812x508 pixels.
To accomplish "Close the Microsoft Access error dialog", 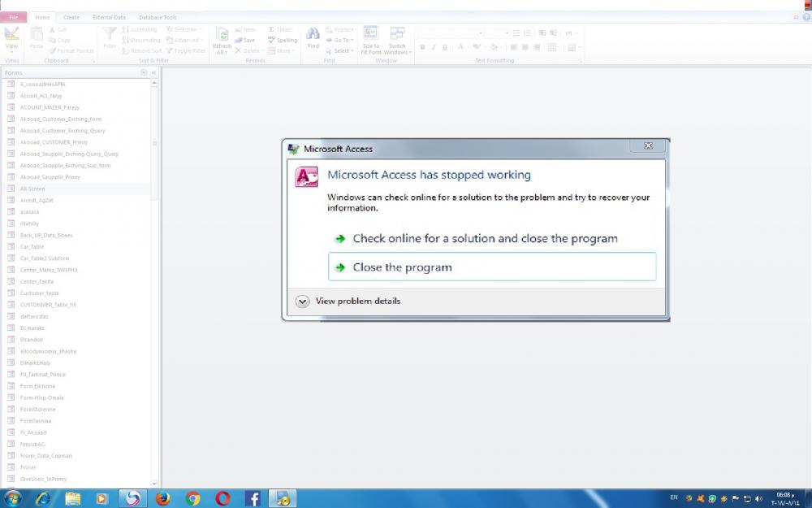I will (648, 146).
